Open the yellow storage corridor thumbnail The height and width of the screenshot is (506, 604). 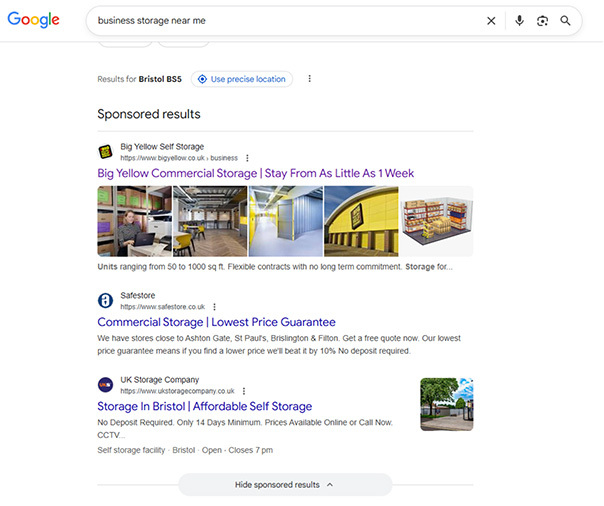(285, 221)
